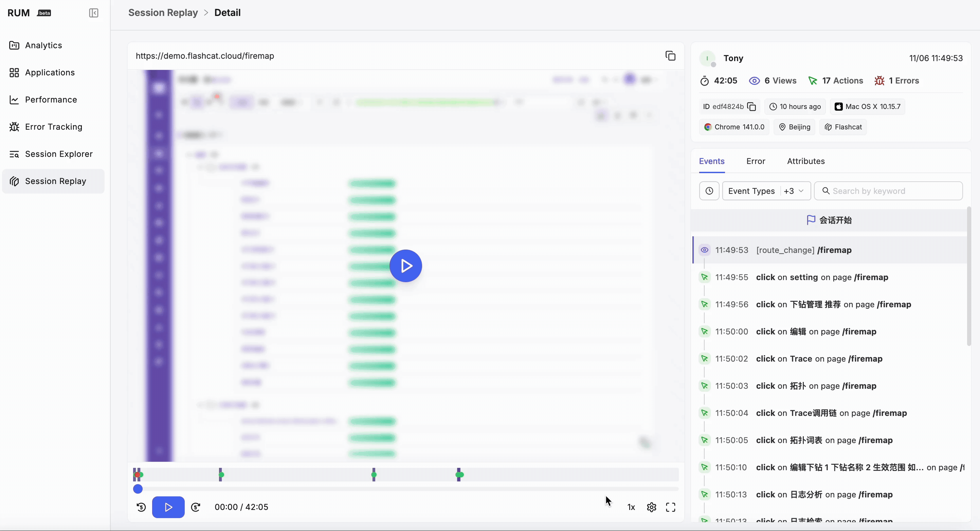Click the large center play button
Image resolution: width=980 pixels, height=531 pixels.
405,265
